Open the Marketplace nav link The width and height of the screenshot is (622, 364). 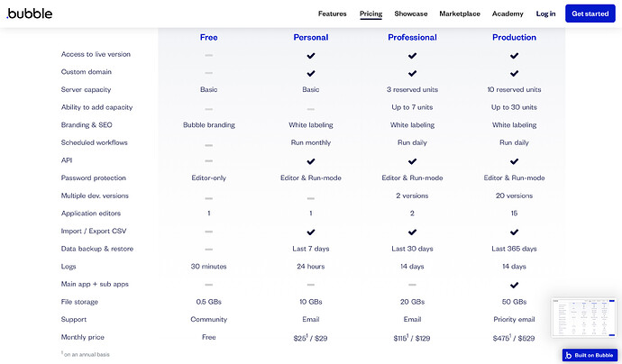click(x=460, y=14)
